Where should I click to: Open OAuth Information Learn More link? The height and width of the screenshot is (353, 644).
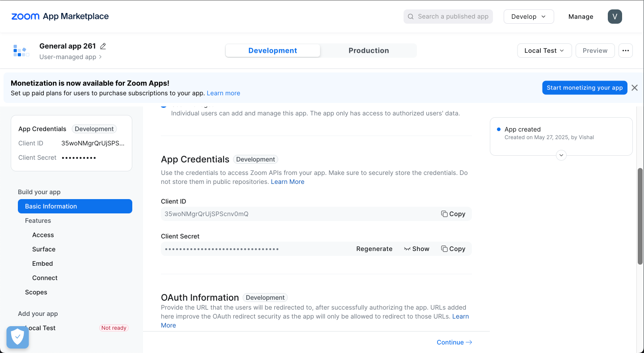pyautogui.click(x=460, y=316)
